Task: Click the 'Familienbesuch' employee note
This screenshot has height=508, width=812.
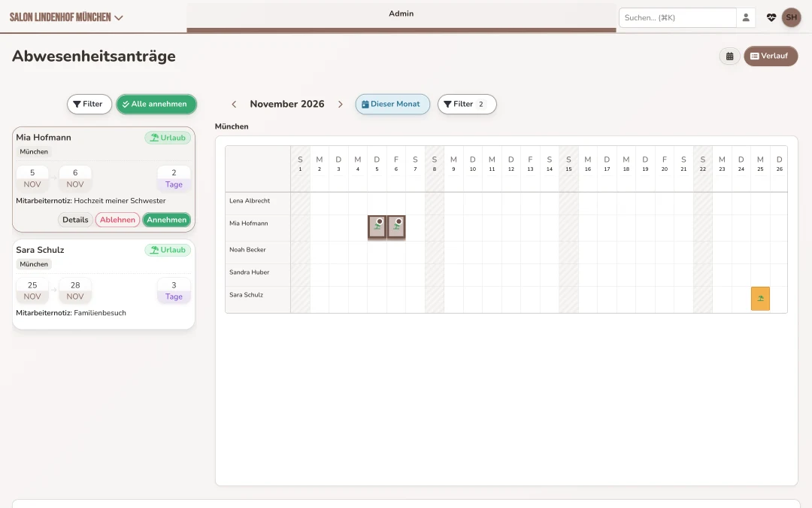Action: [100, 313]
